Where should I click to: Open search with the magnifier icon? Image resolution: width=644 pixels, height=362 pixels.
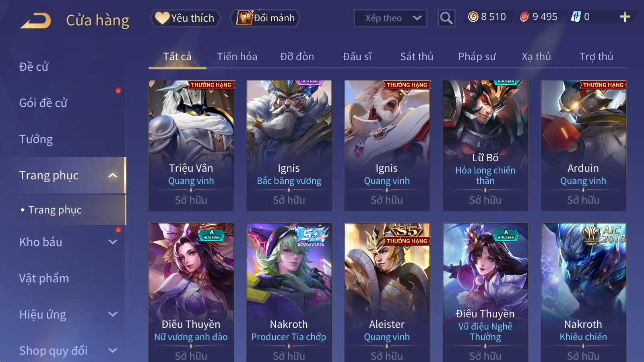[446, 18]
